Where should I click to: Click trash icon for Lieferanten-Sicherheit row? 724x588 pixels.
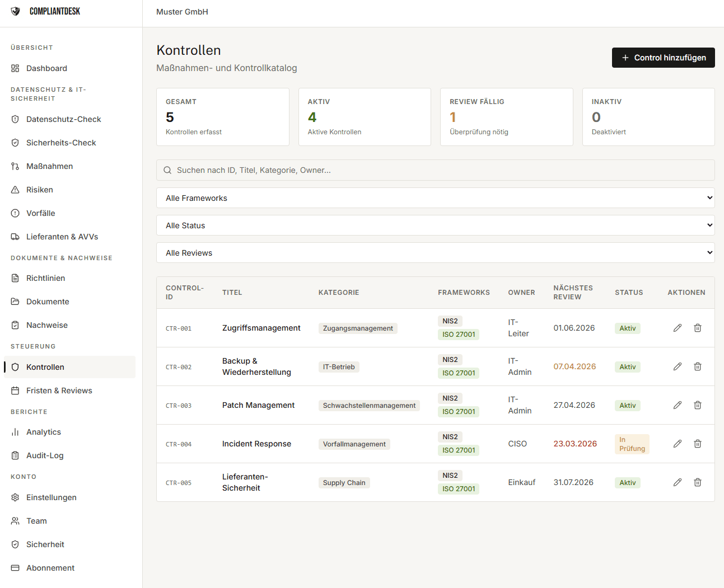[x=697, y=482]
